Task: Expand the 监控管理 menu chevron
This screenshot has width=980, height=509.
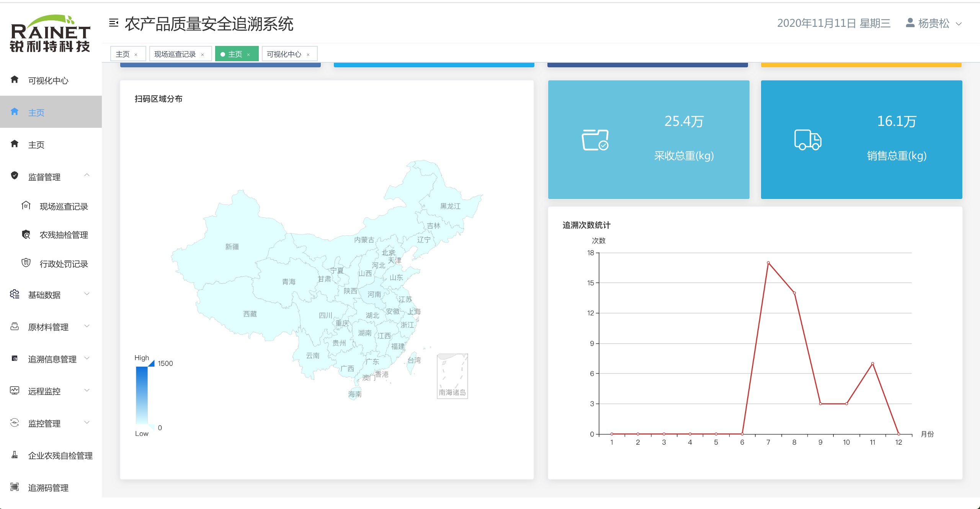Action: point(87,423)
